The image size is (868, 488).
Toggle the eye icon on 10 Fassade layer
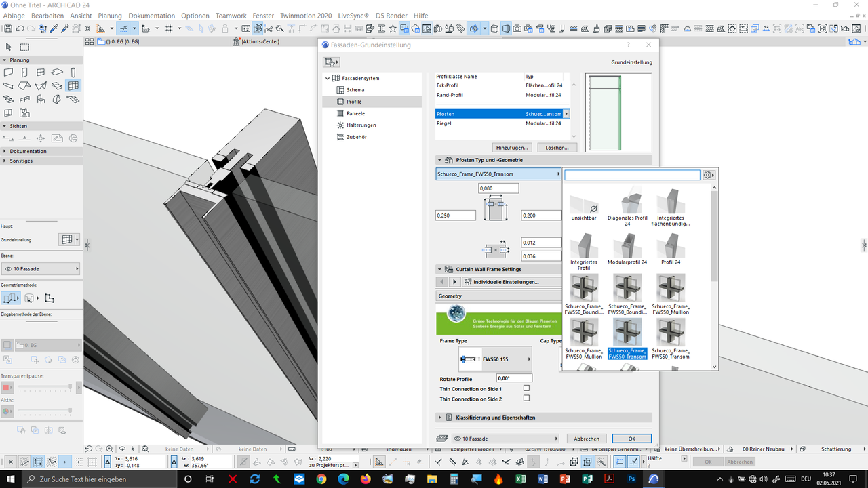(9, 269)
